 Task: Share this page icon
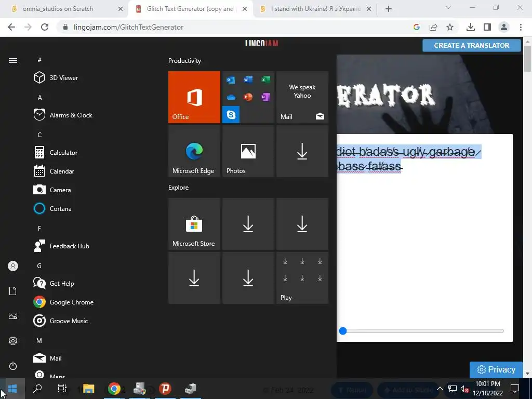pos(433,27)
